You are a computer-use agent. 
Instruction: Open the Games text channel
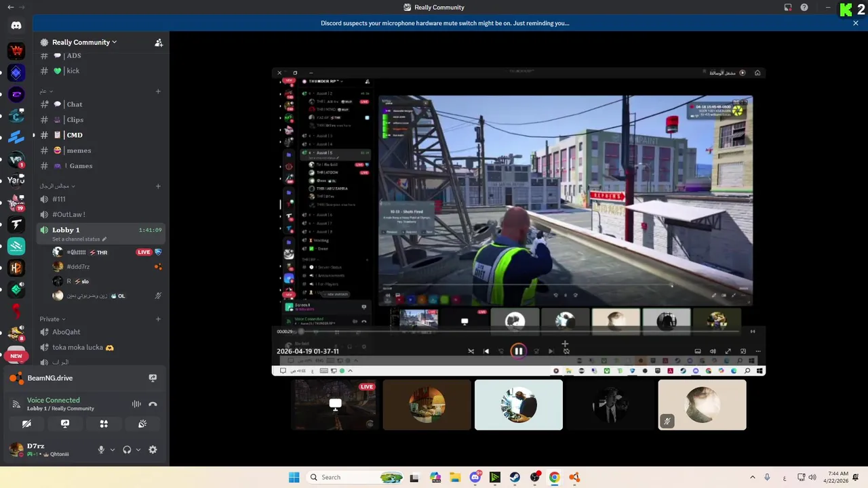coord(101,166)
